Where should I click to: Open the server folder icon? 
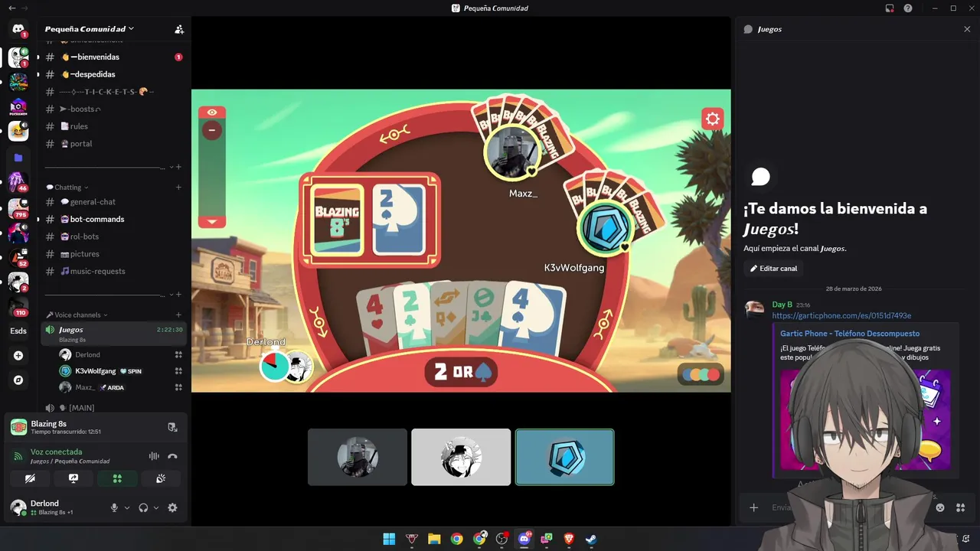(18, 158)
